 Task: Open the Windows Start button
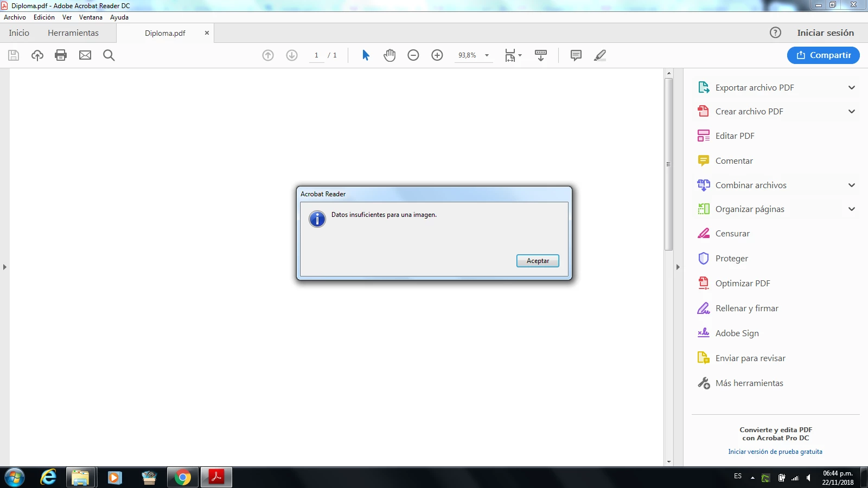pos(14,478)
